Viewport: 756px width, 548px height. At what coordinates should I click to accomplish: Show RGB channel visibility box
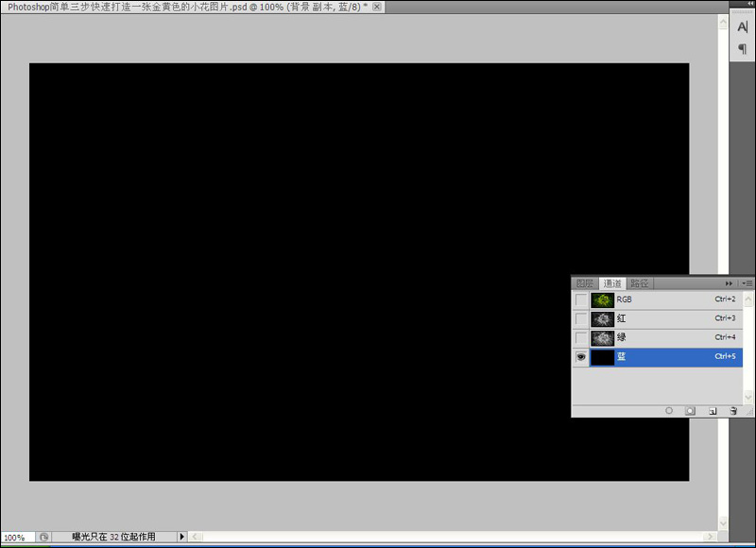(581, 300)
